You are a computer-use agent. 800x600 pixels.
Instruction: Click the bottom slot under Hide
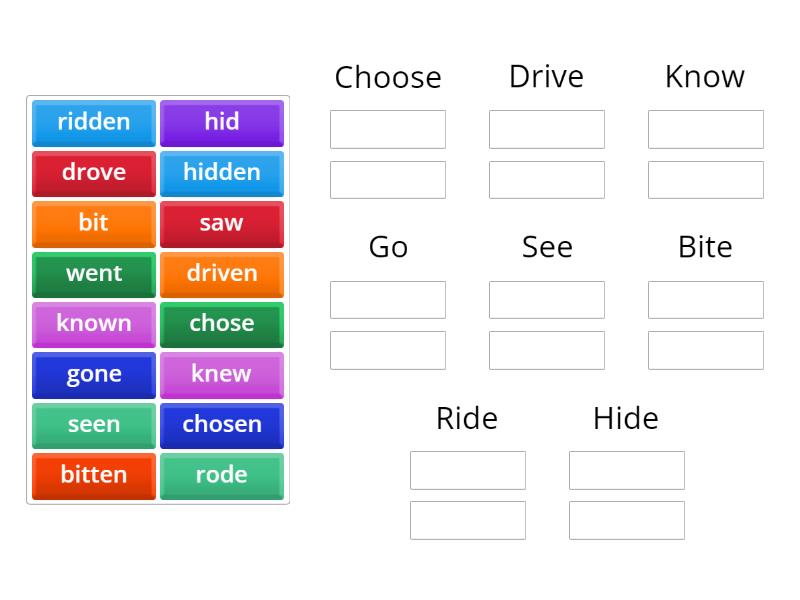[626, 520]
